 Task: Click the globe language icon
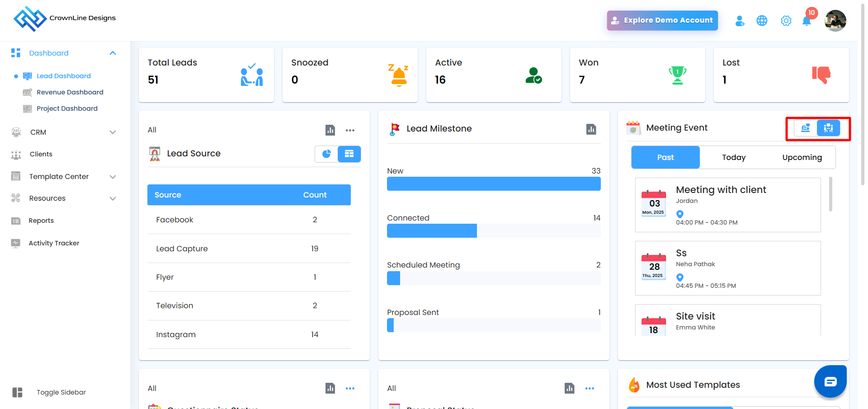pos(762,21)
